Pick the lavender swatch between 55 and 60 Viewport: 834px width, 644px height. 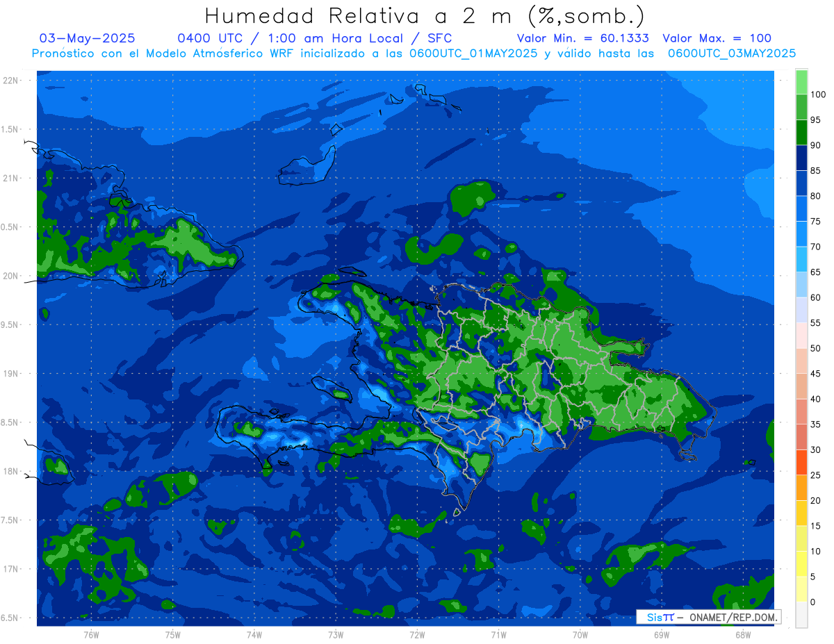click(x=801, y=310)
